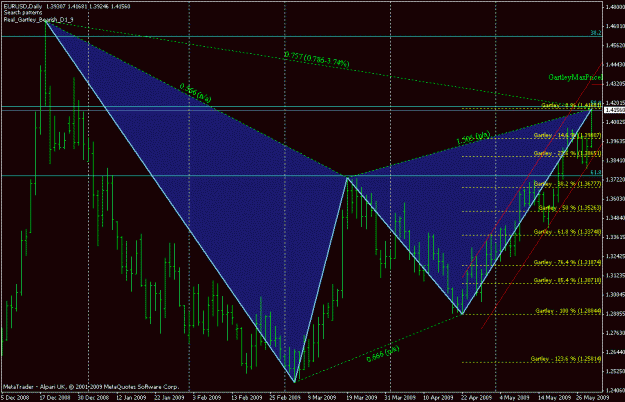Click the 'Gartley - 61.8 %' level label

567,231
